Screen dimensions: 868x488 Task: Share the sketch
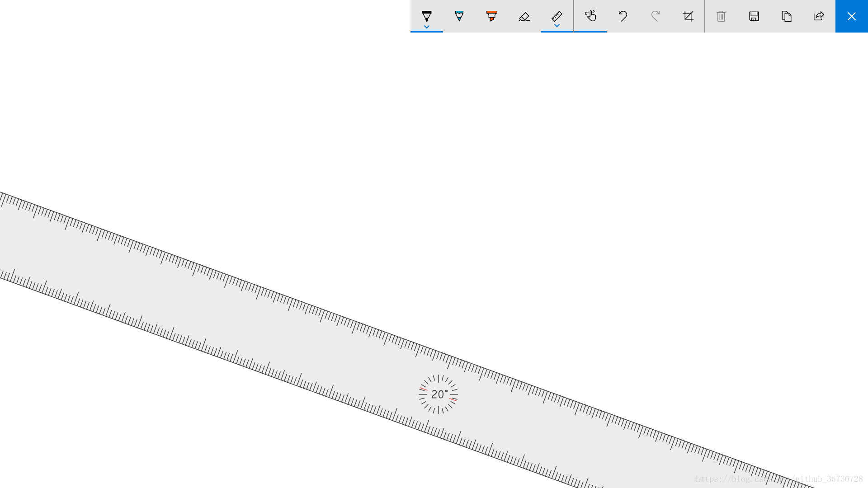819,16
